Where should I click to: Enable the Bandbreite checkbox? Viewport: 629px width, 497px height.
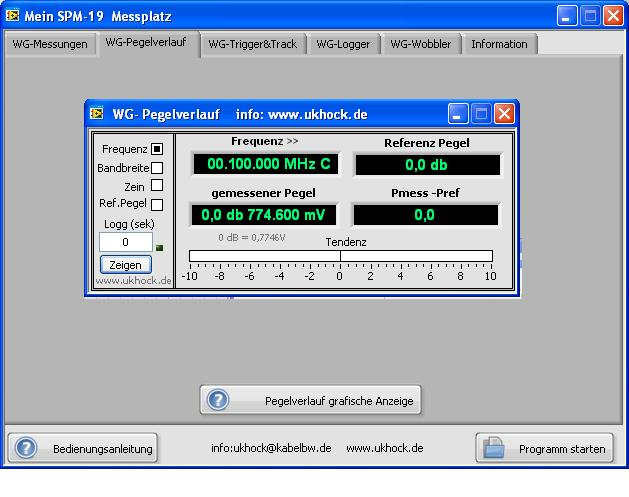point(157,168)
